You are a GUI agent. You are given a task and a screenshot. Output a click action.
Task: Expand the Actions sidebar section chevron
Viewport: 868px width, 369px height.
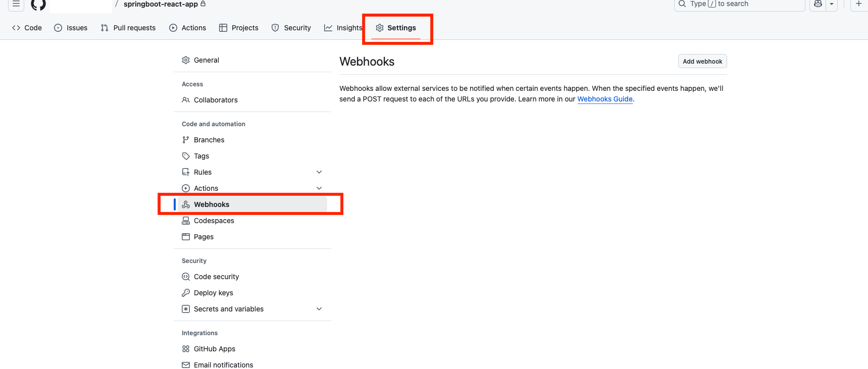tap(319, 188)
